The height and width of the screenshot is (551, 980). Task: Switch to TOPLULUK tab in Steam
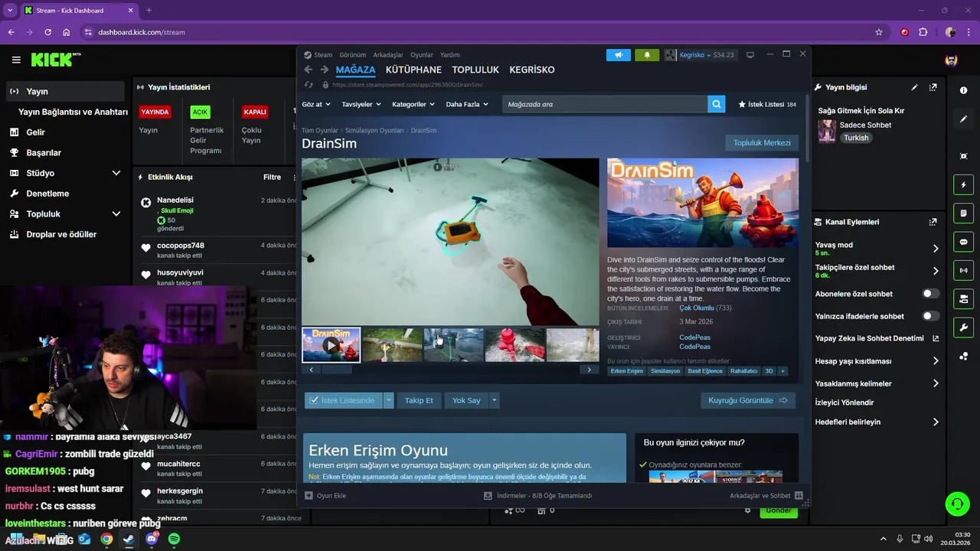tap(475, 70)
